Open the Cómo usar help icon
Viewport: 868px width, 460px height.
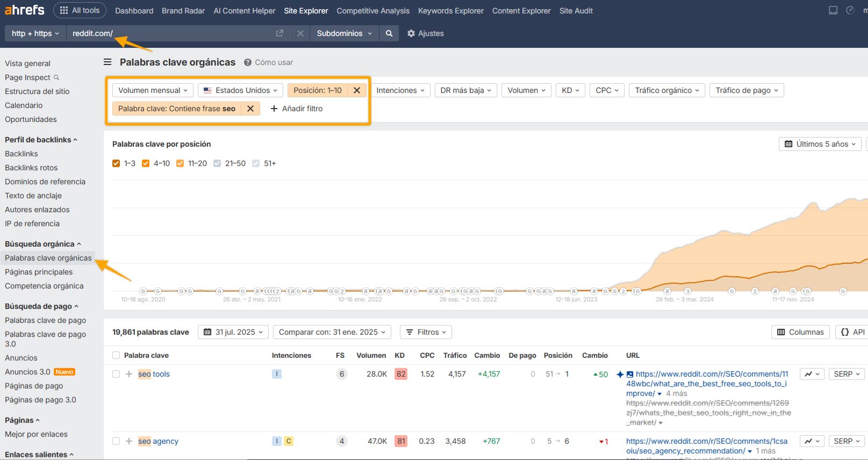click(x=248, y=62)
